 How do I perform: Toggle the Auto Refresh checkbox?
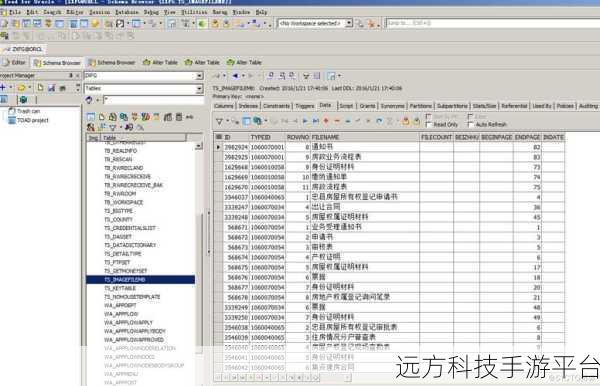(x=471, y=125)
